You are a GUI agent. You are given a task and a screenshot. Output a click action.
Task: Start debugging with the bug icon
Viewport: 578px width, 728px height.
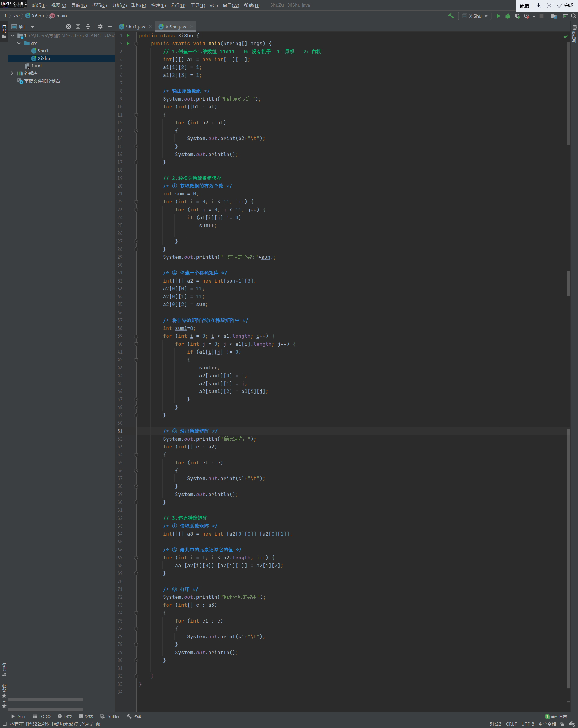[x=507, y=16]
